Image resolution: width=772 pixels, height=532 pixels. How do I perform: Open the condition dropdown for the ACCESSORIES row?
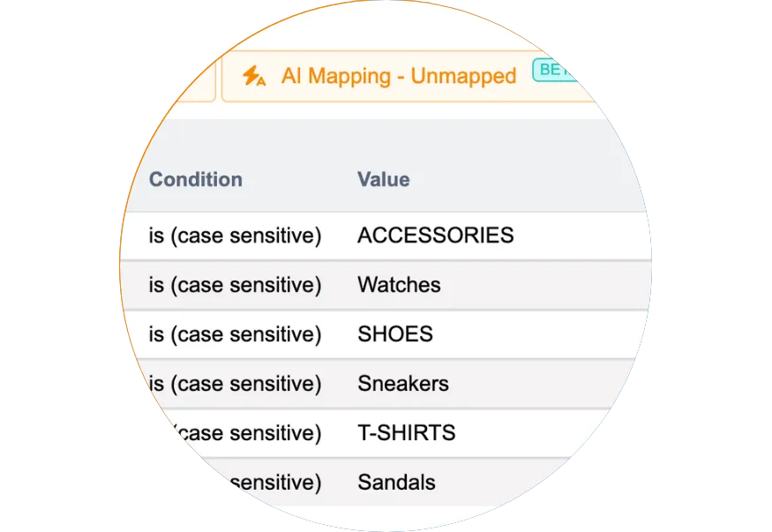point(235,236)
